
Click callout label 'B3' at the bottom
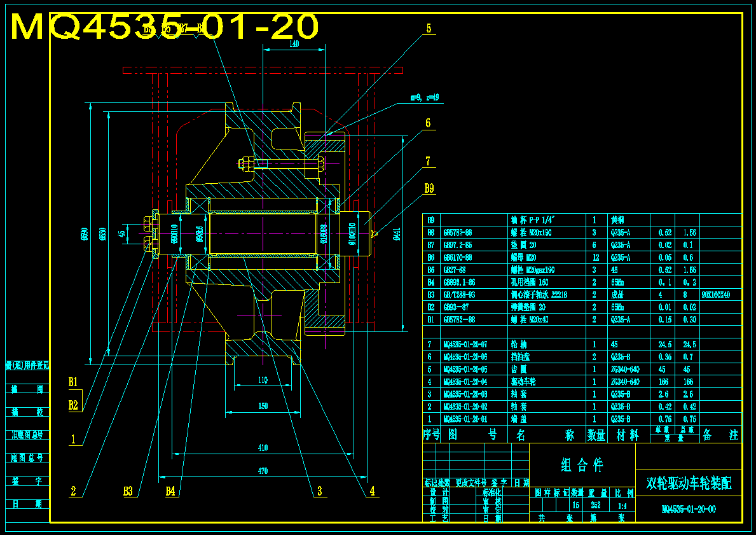[x=128, y=492]
